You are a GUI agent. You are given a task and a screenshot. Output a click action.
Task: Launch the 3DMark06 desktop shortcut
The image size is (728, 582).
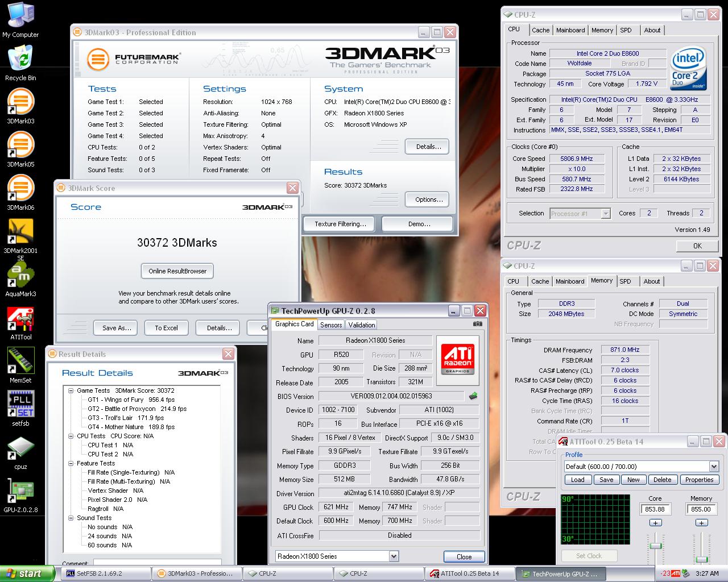point(20,193)
